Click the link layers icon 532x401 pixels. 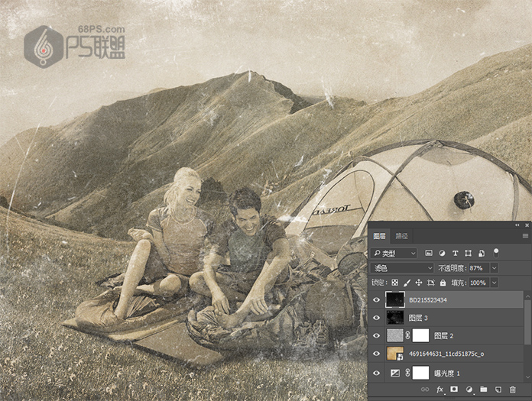tap(425, 390)
